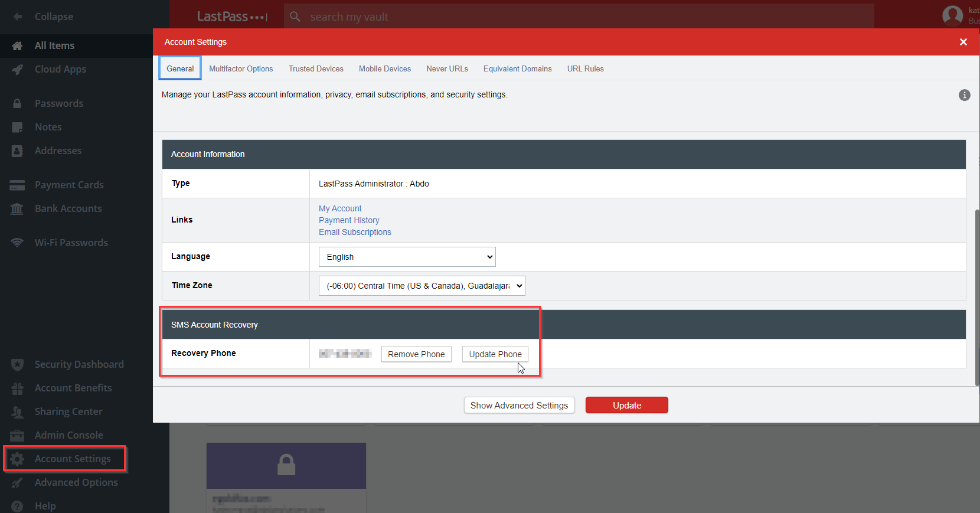
Task: Click the All Items home icon
Action: point(17,45)
